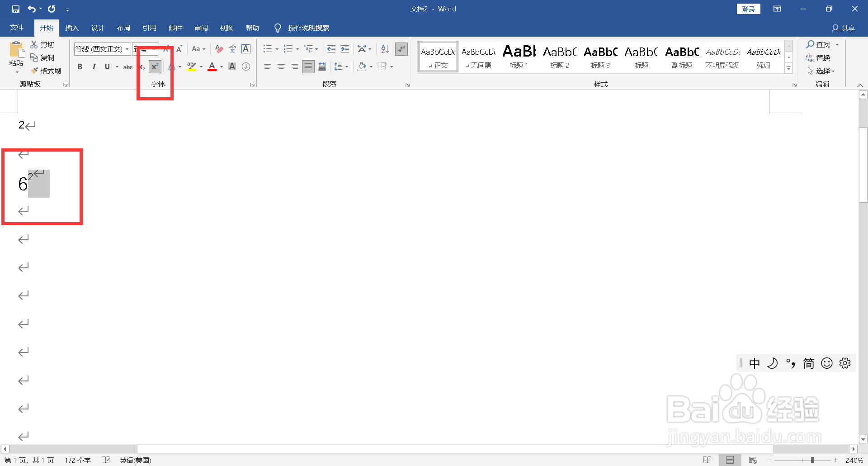Save the document from the Quick Access Toolbar
Viewport: 868px width, 466px height.
click(x=16, y=9)
